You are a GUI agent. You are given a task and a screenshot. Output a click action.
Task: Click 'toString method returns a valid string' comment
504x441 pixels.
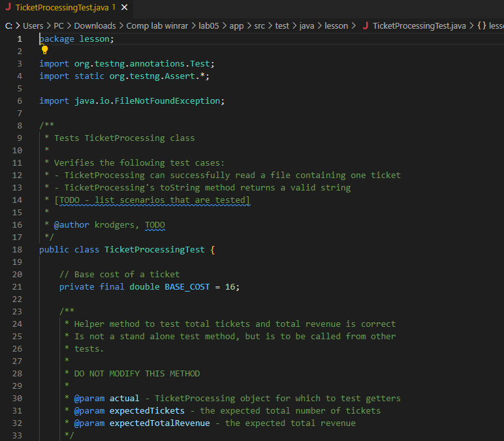tap(255, 188)
